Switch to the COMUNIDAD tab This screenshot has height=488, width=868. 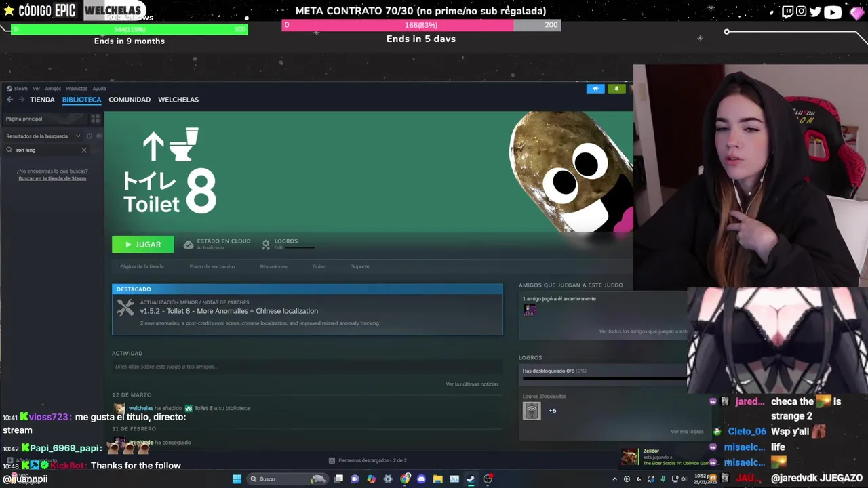pyautogui.click(x=130, y=100)
